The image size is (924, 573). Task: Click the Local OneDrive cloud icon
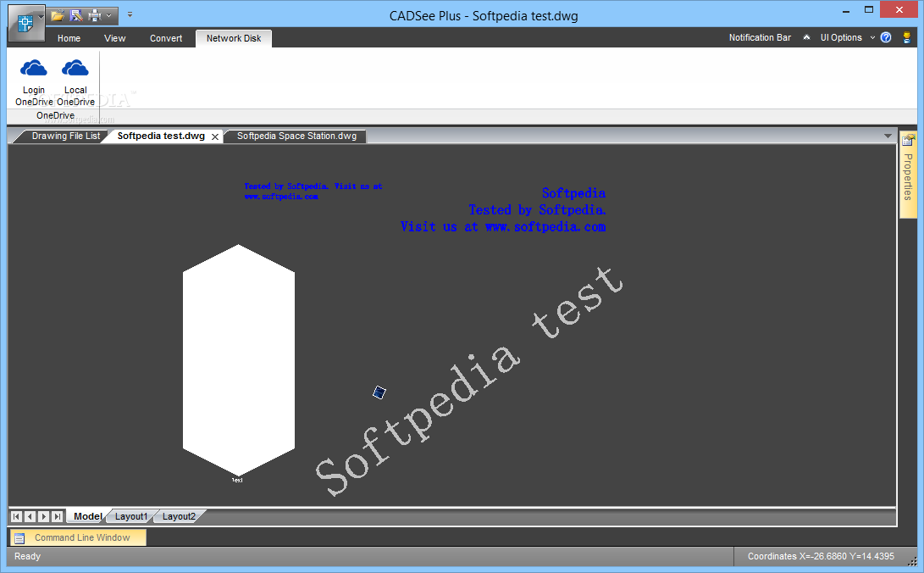pos(75,69)
